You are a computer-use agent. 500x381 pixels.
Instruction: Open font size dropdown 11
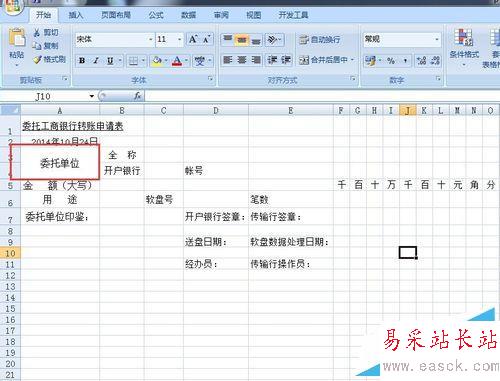coord(180,40)
